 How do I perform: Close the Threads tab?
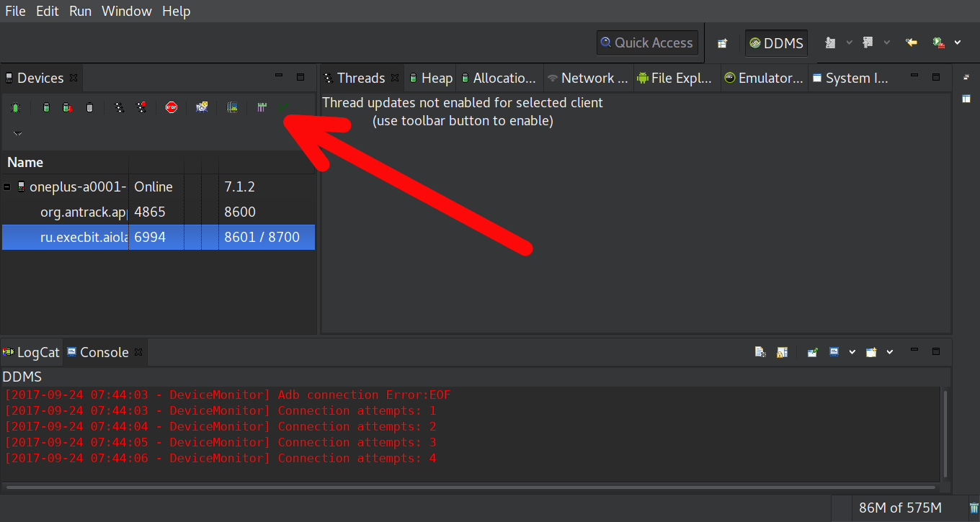click(x=395, y=78)
